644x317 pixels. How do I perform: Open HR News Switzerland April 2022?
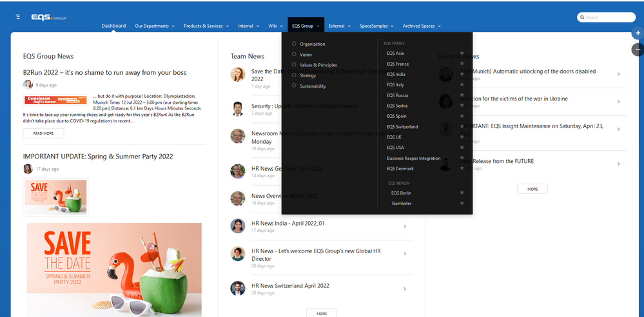pyautogui.click(x=290, y=286)
